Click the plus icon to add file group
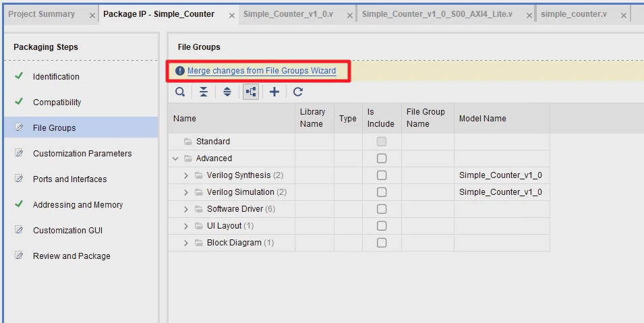The height and width of the screenshot is (323, 644). [x=274, y=92]
